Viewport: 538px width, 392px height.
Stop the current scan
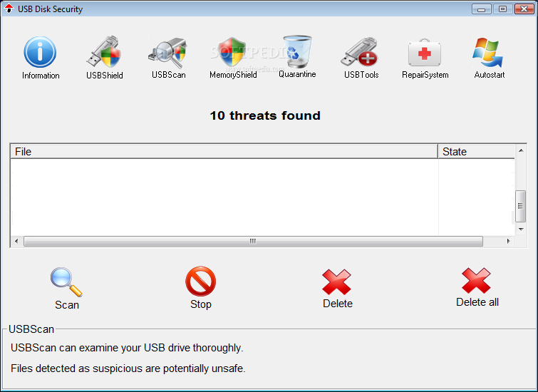pos(201,288)
